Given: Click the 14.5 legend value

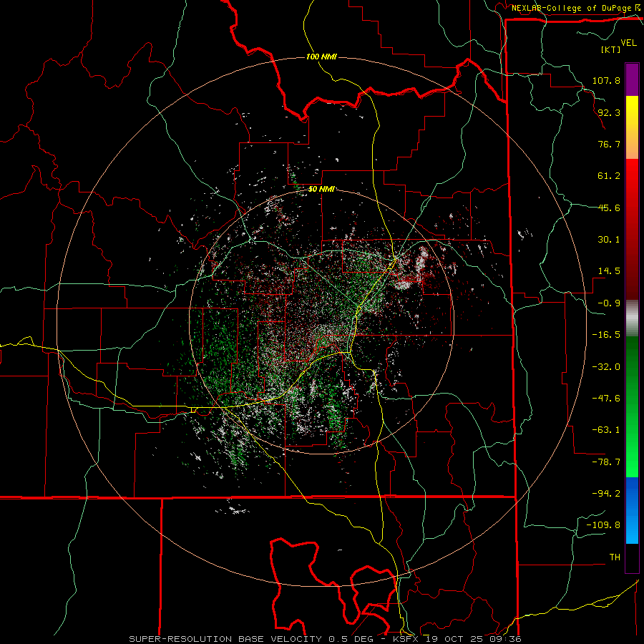Looking at the screenshot, I should point(609,271).
